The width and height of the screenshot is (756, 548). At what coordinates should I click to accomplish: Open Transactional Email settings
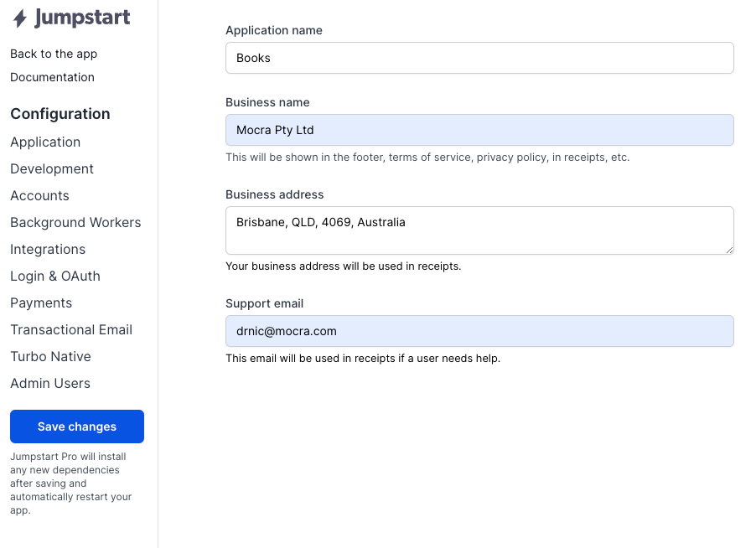71,330
